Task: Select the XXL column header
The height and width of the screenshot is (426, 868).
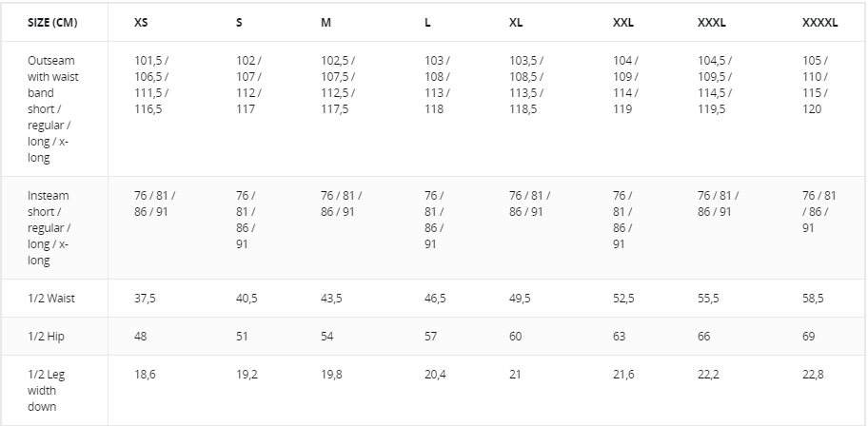Action: (x=623, y=22)
